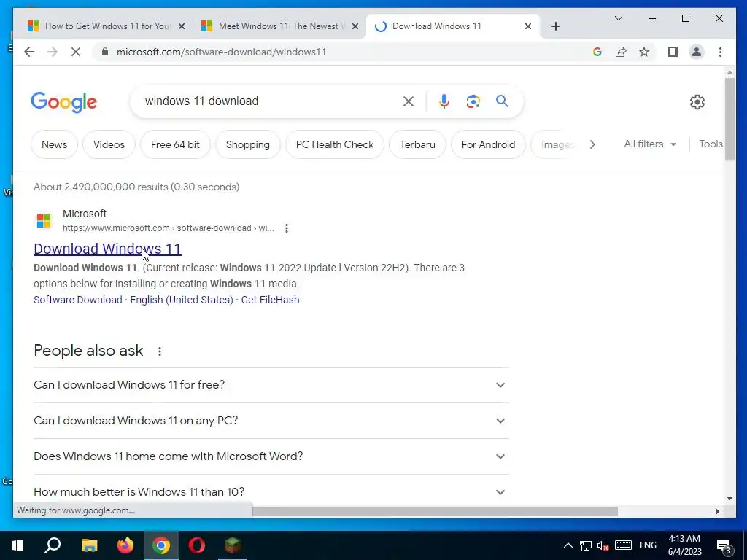Expand Windows 11 home Microsoft Word question
The width and height of the screenshot is (747, 560).
click(271, 456)
